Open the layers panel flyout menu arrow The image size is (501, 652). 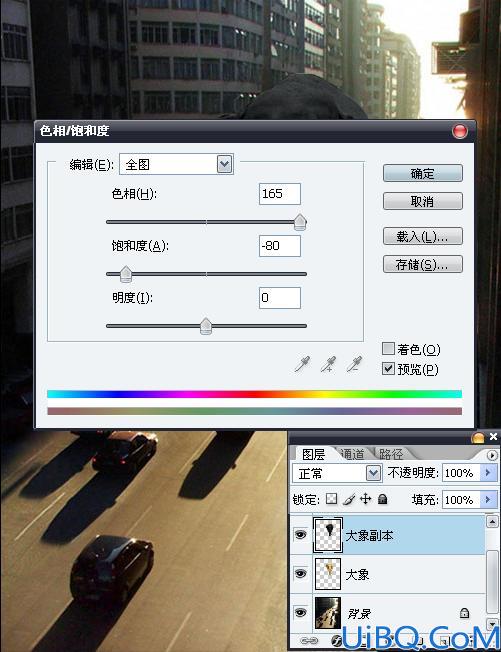point(492,455)
